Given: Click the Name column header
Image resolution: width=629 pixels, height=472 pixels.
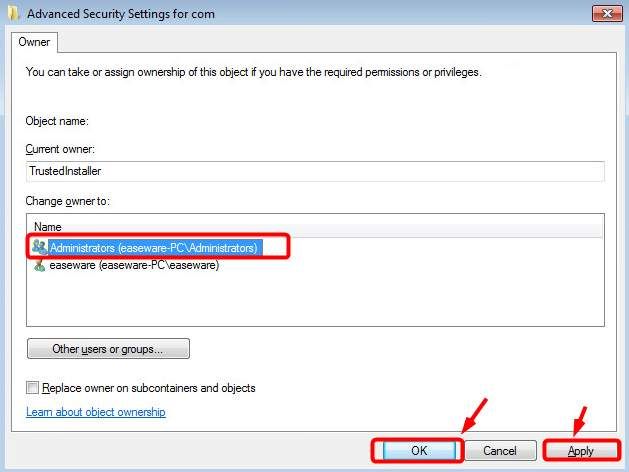Looking at the screenshot, I should click(48, 227).
